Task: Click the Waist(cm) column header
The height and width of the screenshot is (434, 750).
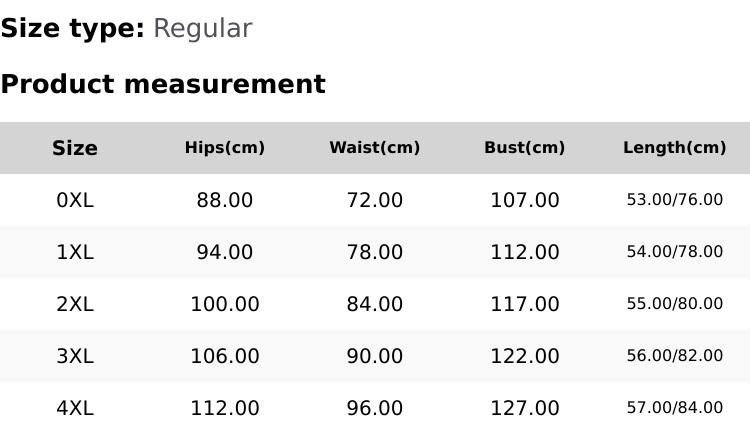Action: tap(375, 148)
